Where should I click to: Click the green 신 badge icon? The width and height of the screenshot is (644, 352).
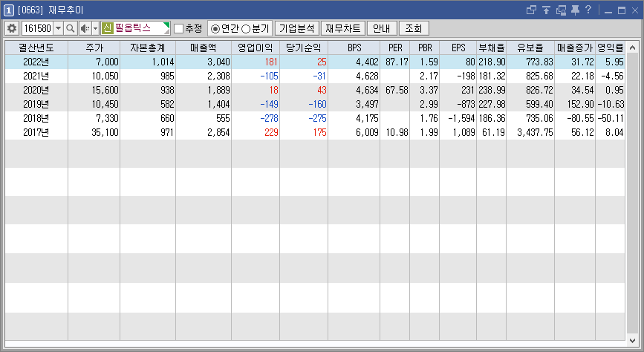click(107, 28)
